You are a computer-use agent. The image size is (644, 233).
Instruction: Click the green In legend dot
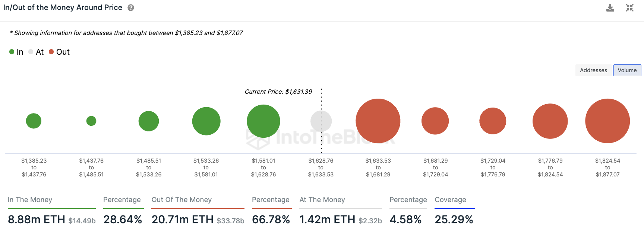12,52
